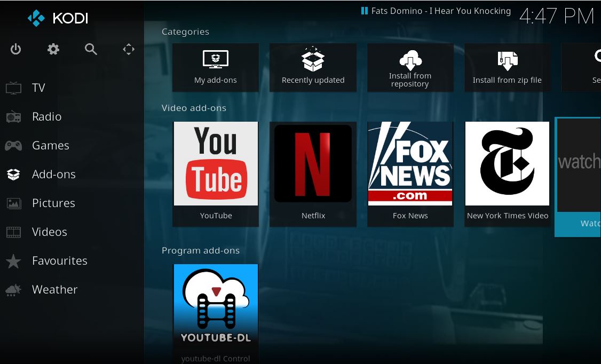Viewport: 601px width, 364px height.
Task: Click the 4:47 PM clock
Action: click(557, 16)
